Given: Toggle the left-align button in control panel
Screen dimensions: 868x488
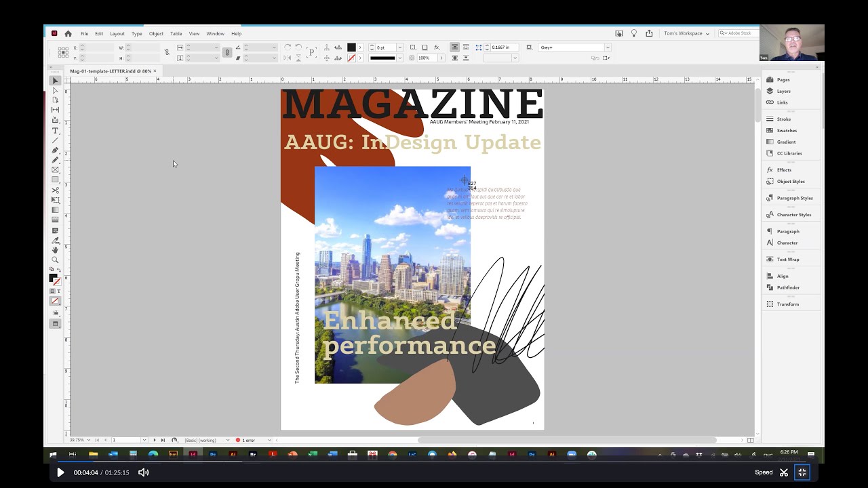Looking at the screenshot, I should point(455,47).
